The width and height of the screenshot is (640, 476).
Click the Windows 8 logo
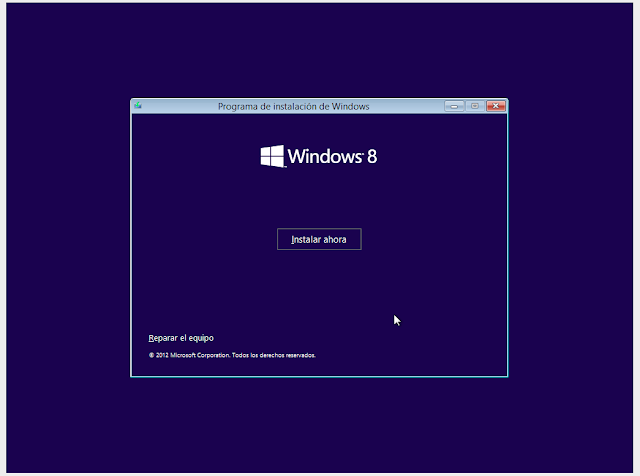pyautogui.click(x=319, y=156)
